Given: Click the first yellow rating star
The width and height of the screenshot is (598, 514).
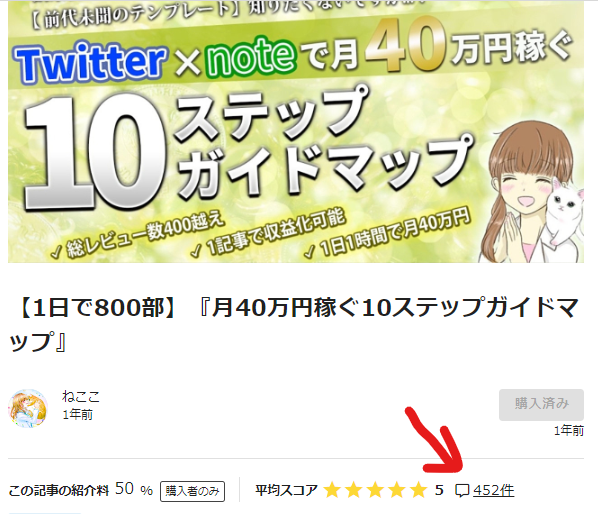Looking at the screenshot, I should (x=332, y=490).
